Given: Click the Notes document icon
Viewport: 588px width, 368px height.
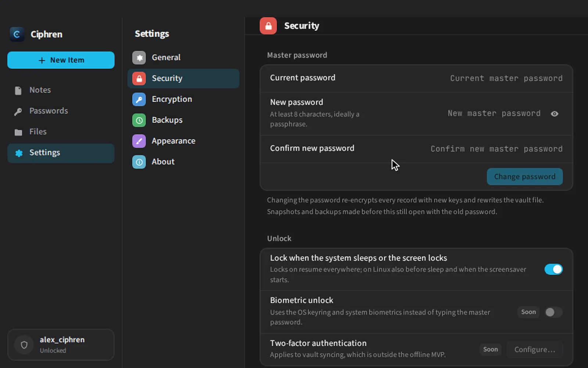Looking at the screenshot, I should [x=18, y=91].
